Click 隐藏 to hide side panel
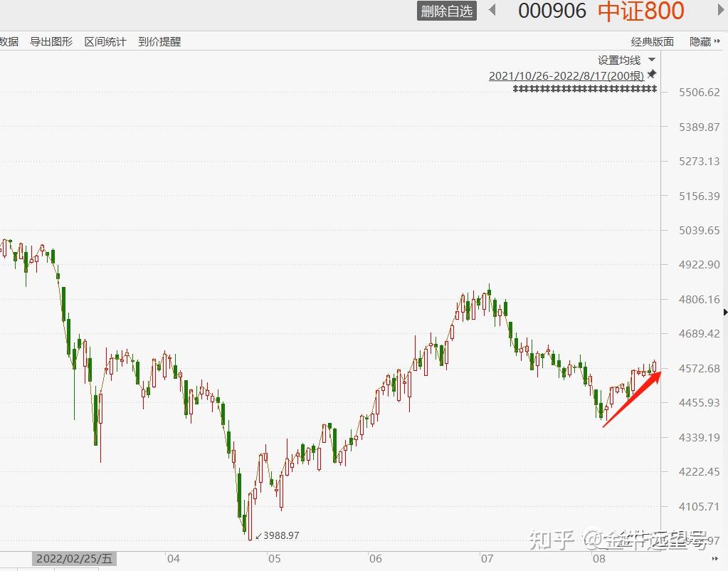 point(700,42)
